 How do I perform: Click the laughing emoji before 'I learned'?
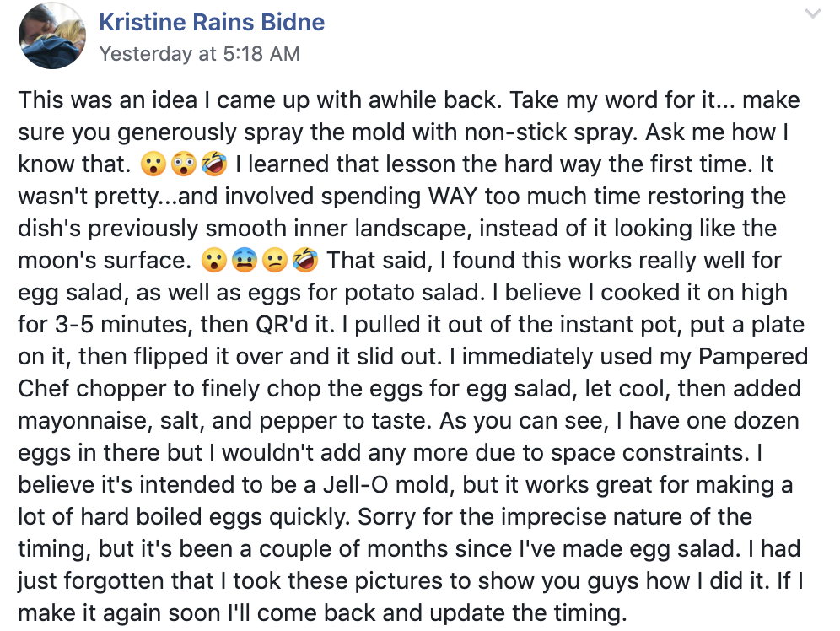click(x=213, y=164)
